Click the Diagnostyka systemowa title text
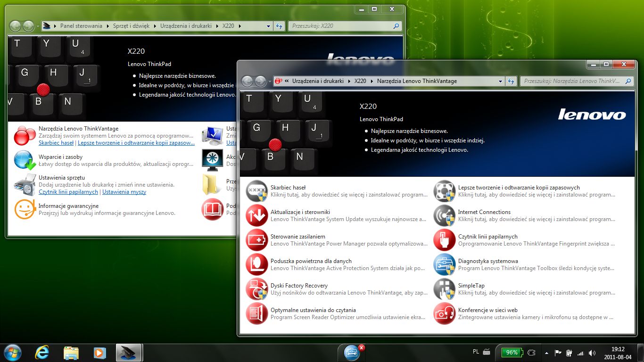The height and width of the screenshot is (362, 644). click(x=488, y=261)
